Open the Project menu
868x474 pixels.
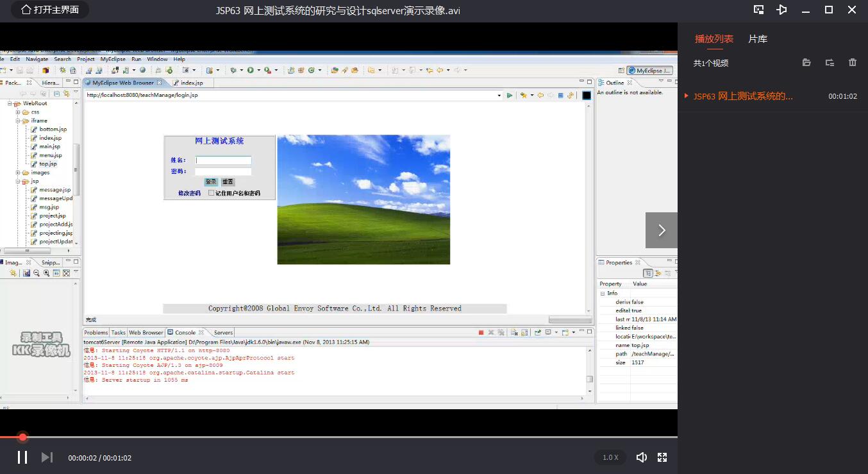(86, 59)
